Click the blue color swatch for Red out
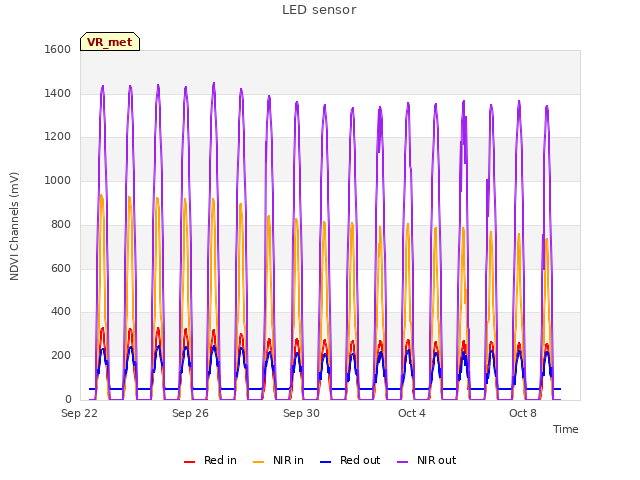 (x=325, y=462)
